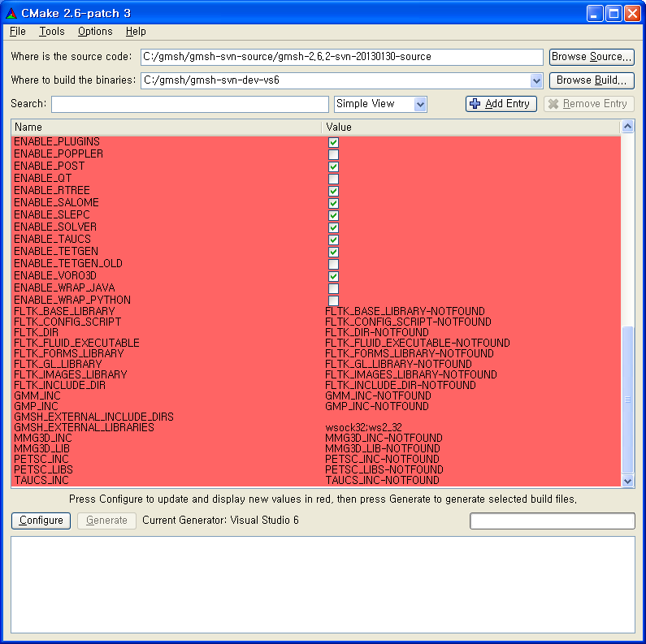Screen dimensions: 646x644
Task: Click the Browse Build button
Action: click(x=592, y=80)
